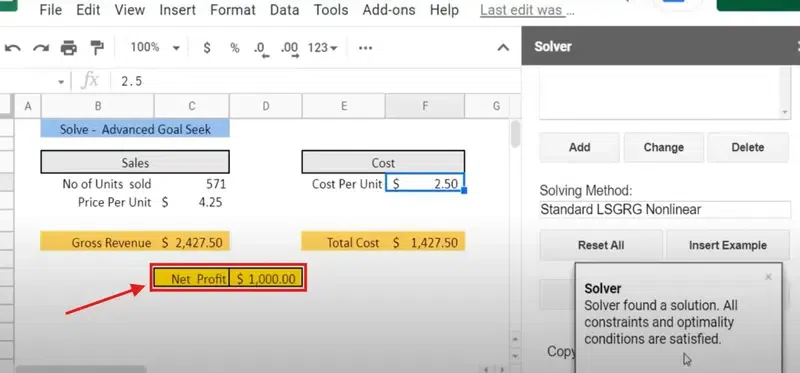Open the Insert menu
Viewport: 800px width, 373px height.
coord(178,10)
